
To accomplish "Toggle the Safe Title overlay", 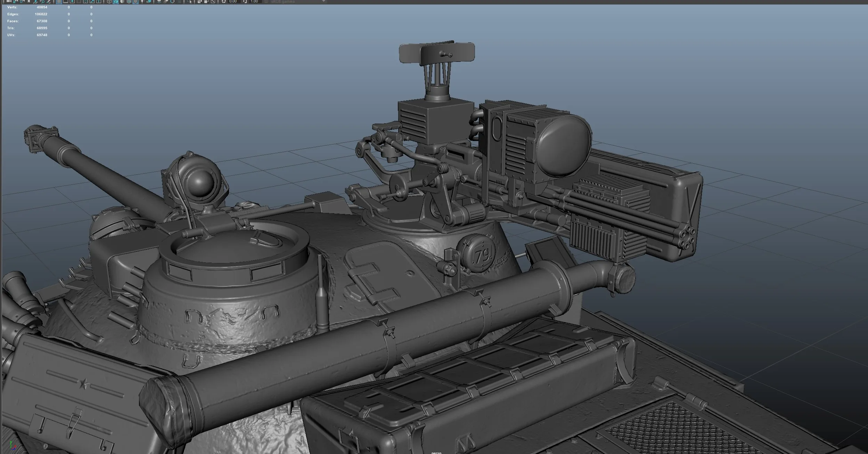I will [x=99, y=1].
